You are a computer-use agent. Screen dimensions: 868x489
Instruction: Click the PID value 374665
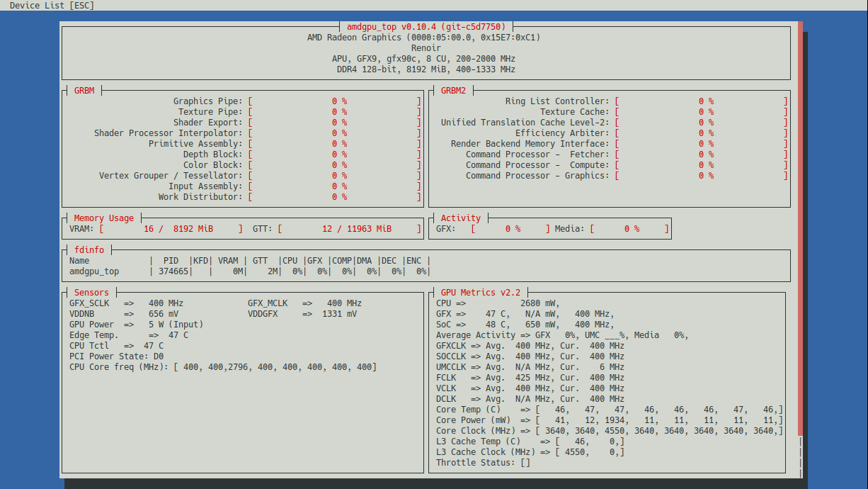(173, 271)
